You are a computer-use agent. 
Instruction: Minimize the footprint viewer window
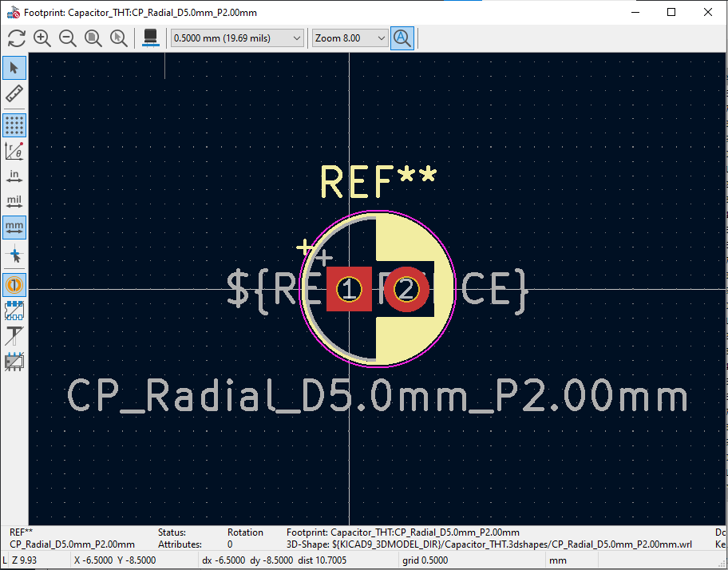(x=635, y=12)
